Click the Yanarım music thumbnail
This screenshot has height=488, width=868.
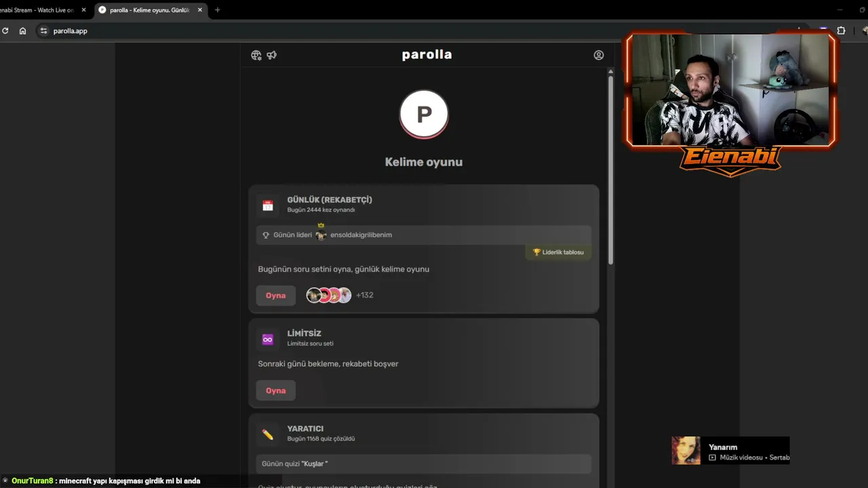pyautogui.click(x=686, y=451)
